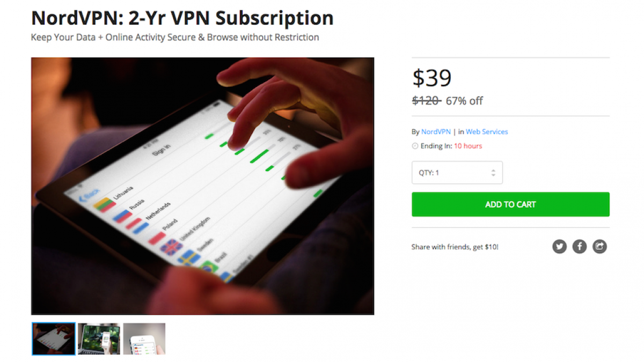Click the $39 price
The height and width of the screenshot is (362, 644).
point(432,78)
